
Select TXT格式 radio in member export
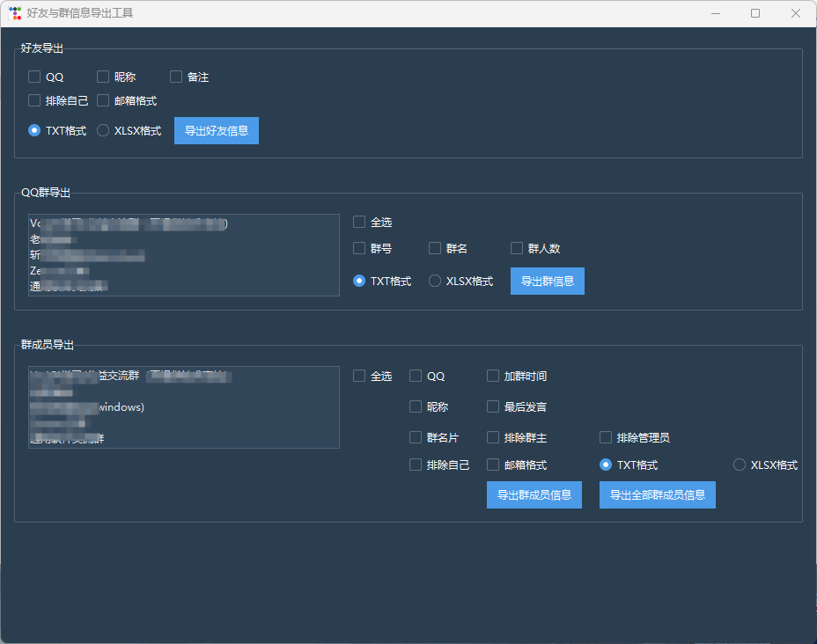coord(605,465)
